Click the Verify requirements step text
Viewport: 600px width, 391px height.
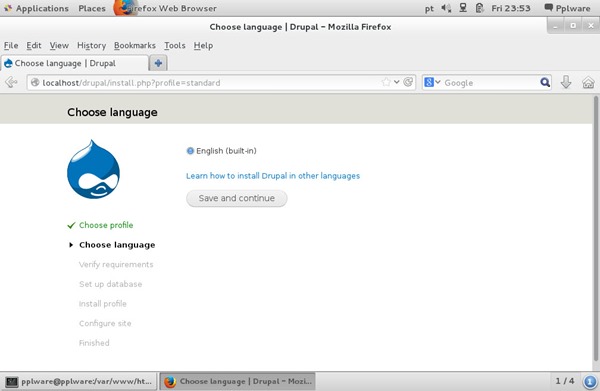116,264
